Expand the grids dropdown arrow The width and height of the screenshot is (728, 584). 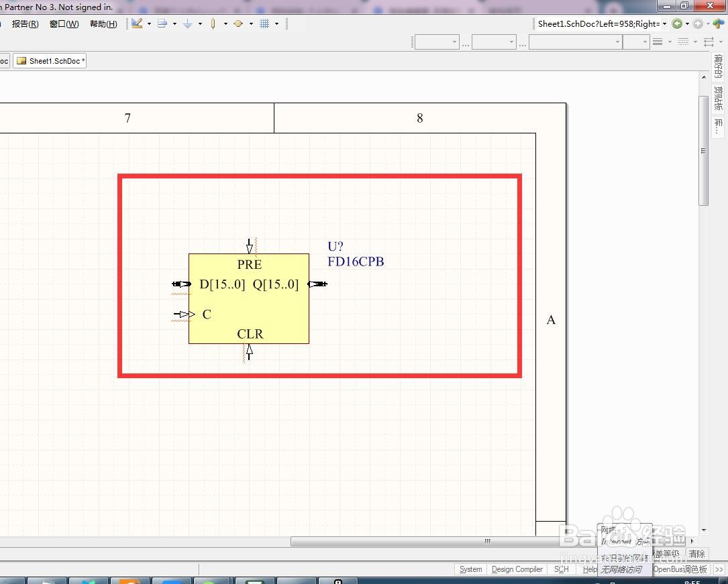276,23
